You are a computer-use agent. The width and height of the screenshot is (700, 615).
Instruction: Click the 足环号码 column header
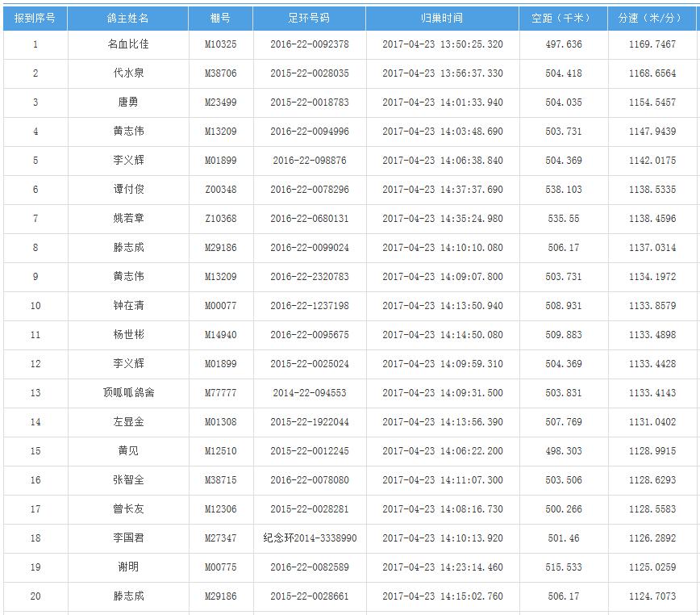[309, 18]
